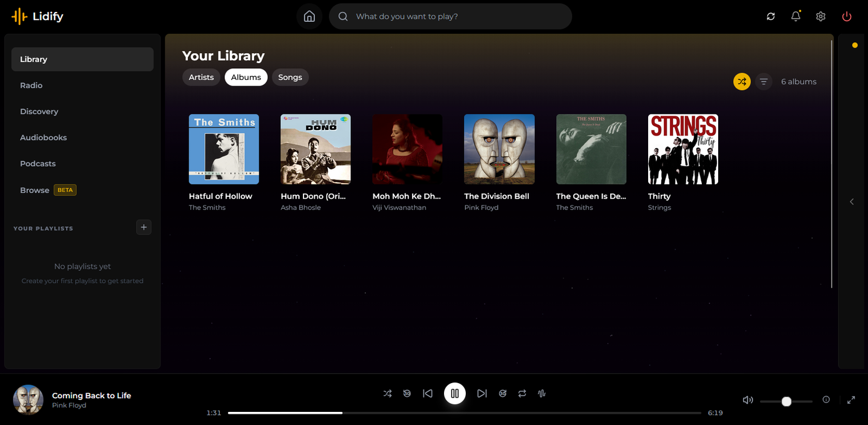Image resolution: width=868 pixels, height=425 pixels.
Task: Click the 'Asha Bhosle' artist name
Action: 301,208
